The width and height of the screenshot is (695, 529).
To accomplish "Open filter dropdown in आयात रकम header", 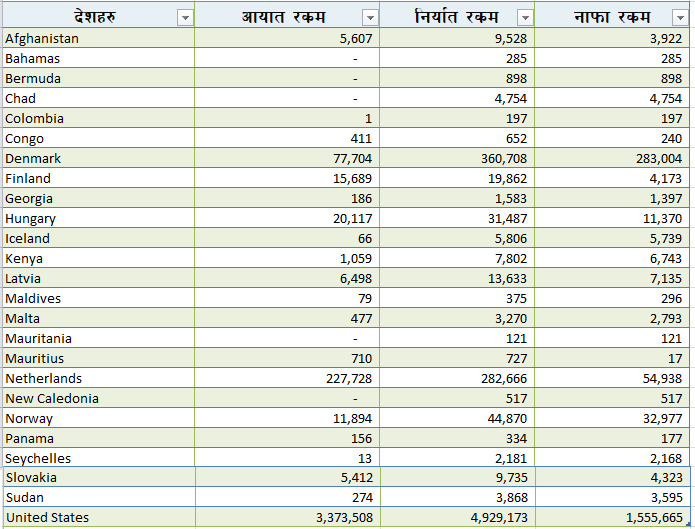I will 370,18.
